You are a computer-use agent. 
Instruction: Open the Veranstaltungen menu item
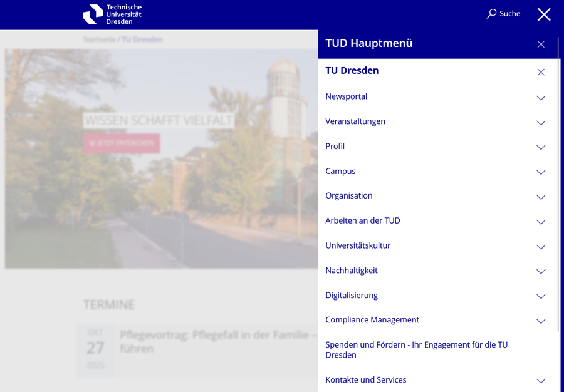(x=355, y=121)
